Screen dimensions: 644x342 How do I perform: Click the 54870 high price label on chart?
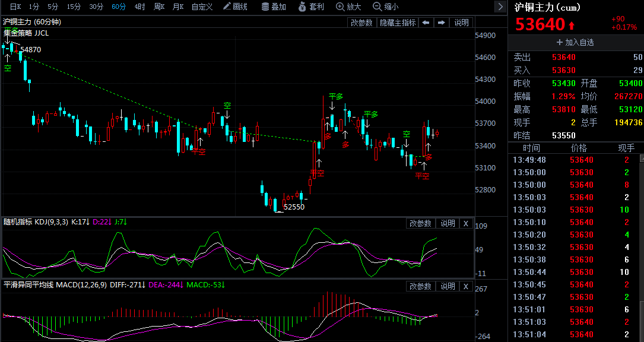point(31,50)
